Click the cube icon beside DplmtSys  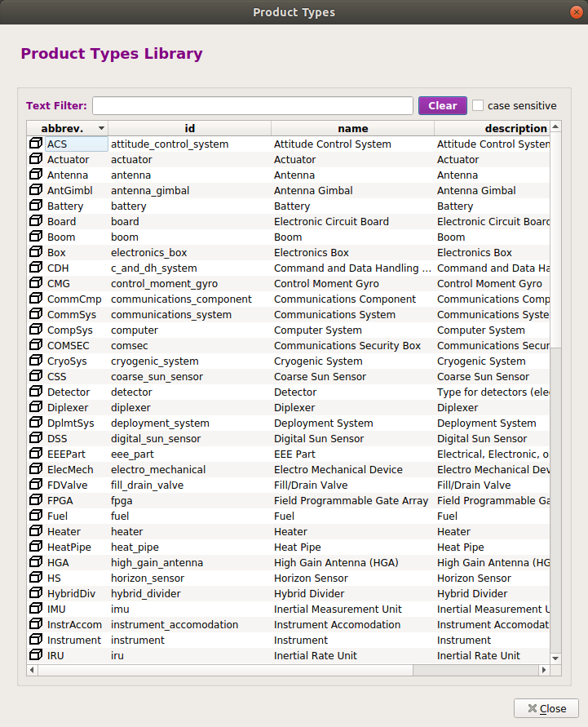click(x=36, y=423)
